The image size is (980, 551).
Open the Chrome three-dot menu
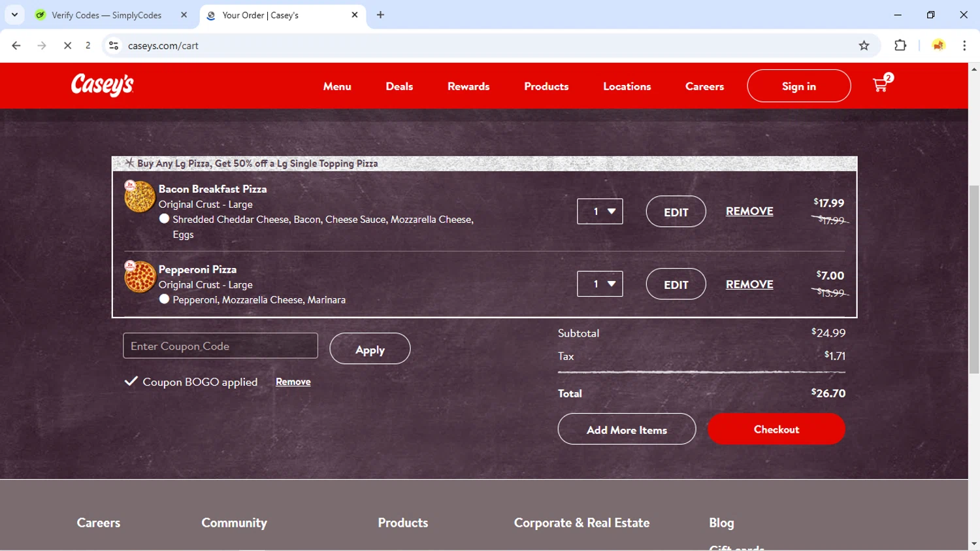(x=964, y=46)
